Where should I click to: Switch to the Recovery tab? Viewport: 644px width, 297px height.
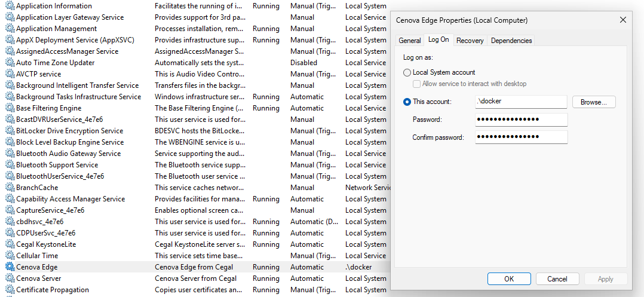pos(470,40)
